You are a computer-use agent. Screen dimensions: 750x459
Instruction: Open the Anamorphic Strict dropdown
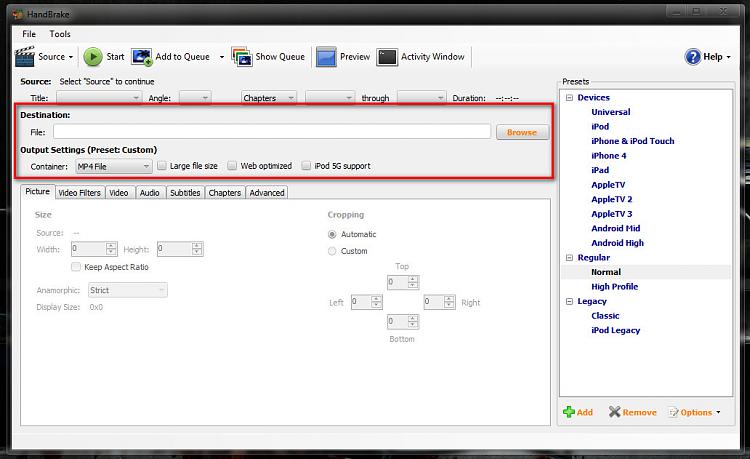[128, 290]
